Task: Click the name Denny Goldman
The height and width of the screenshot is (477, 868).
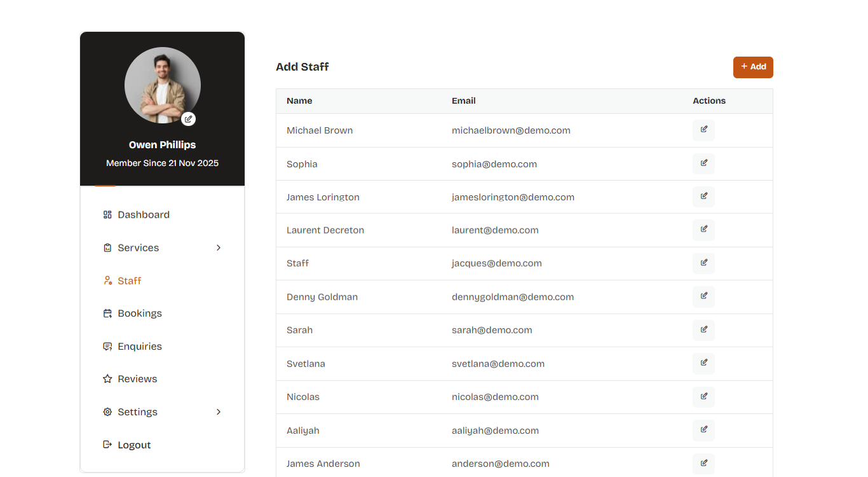Action: [322, 297]
